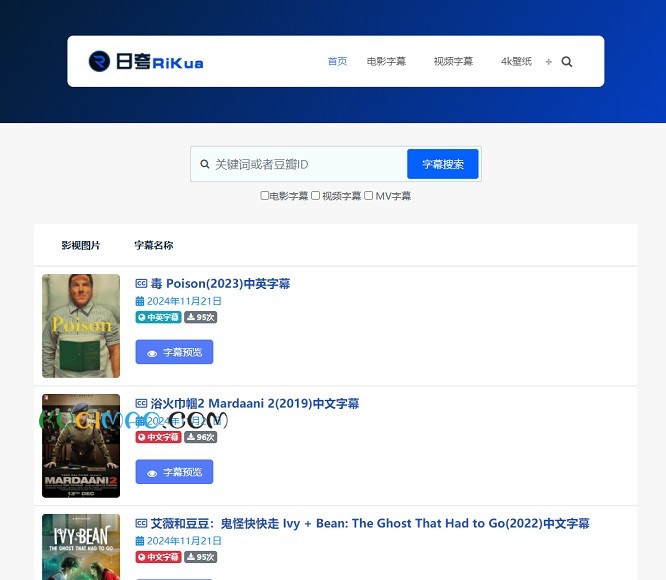Click 字幕预览 button for Poison

pyautogui.click(x=174, y=352)
